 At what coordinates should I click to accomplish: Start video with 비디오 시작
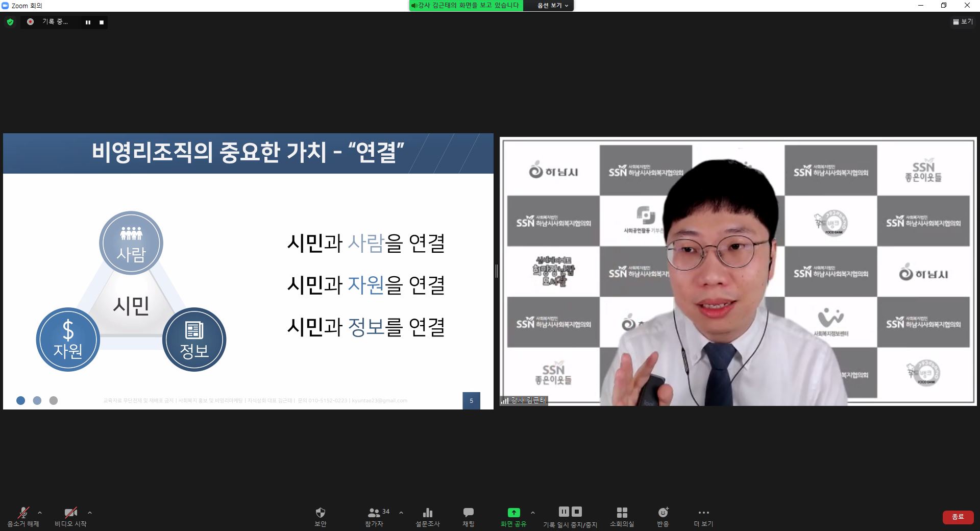[x=70, y=516]
